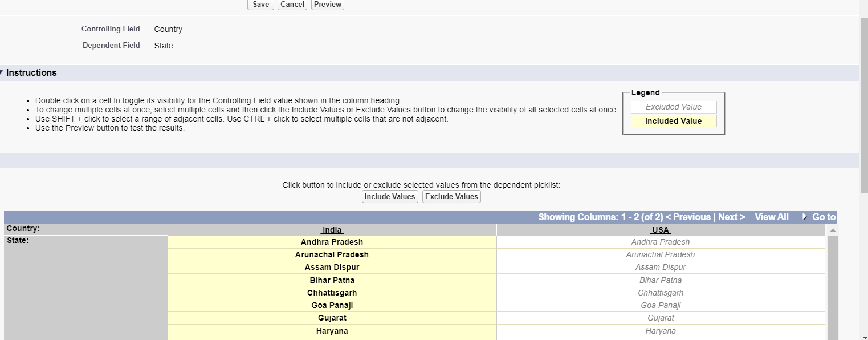Select Bihar Patna cell under USA
This screenshot has height=340, width=868.
[x=661, y=280]
